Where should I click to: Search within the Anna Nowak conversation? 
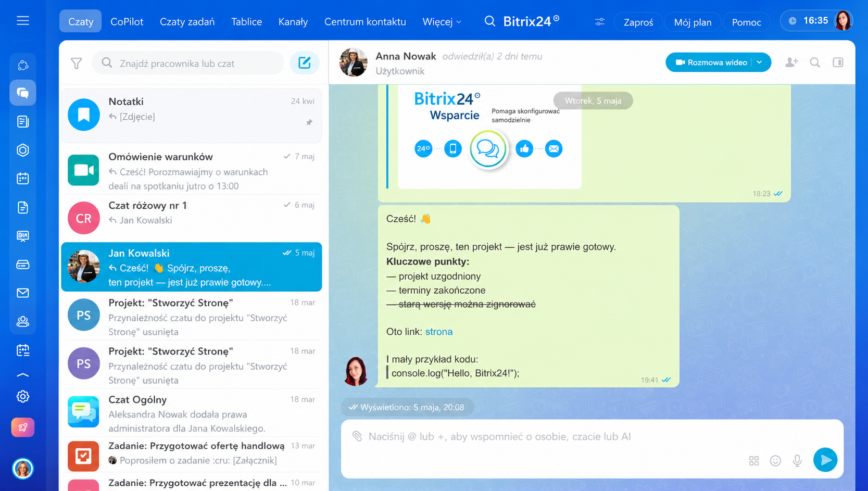[x=815, y=62]
